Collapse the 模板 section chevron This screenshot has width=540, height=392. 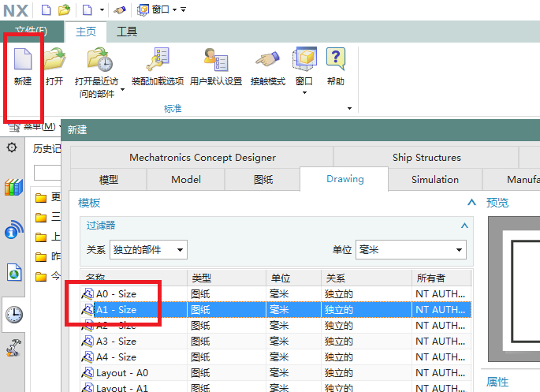471,202
